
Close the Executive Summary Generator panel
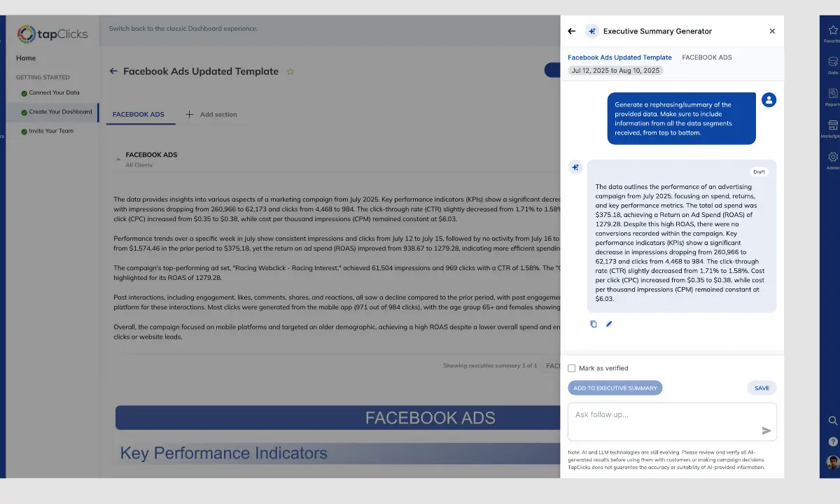tap(772, 31)
